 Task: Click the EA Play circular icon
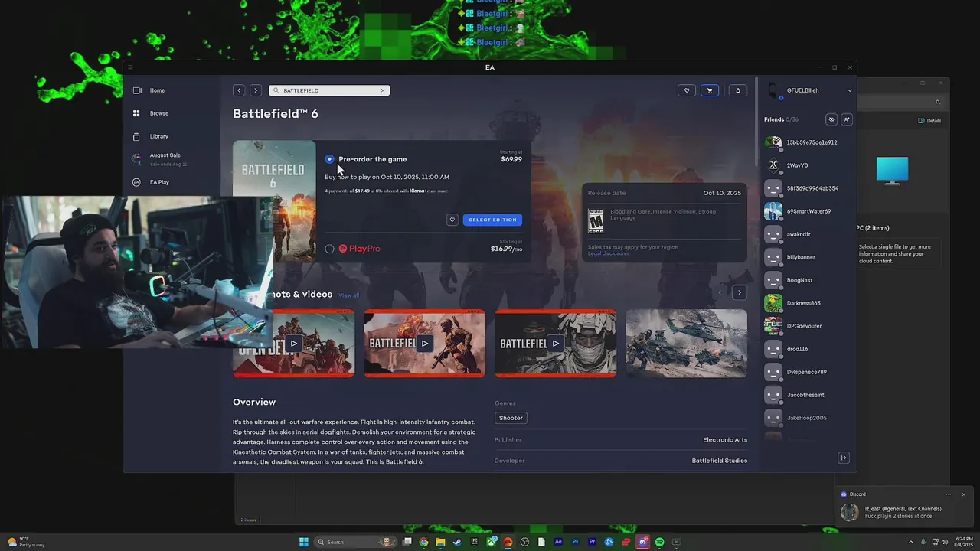(136, 182)
